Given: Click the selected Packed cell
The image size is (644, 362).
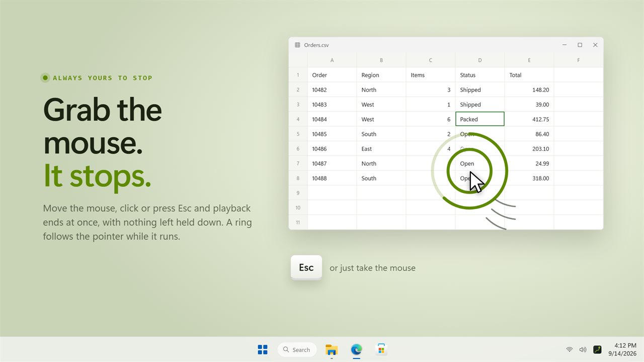Looking at the screenshot, I should (480, 119).
